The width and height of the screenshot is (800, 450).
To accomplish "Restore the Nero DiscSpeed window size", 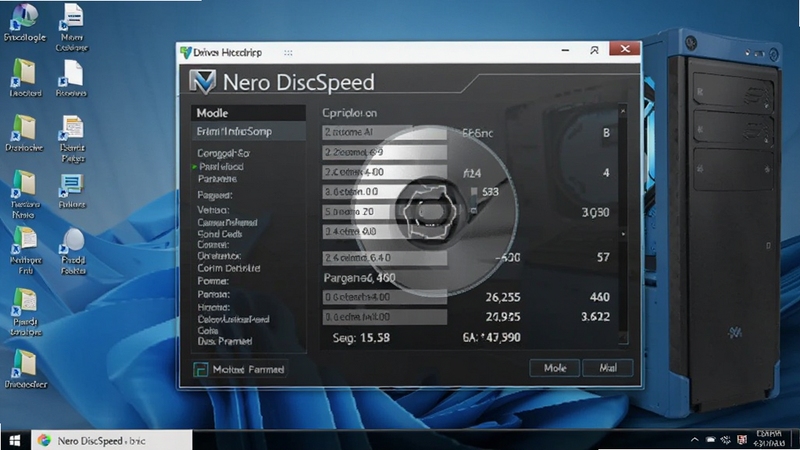I will 594,50.
